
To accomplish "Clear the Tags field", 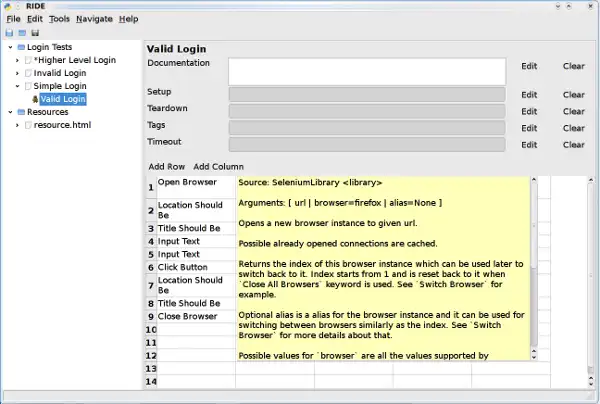I will tap(574, 128).
